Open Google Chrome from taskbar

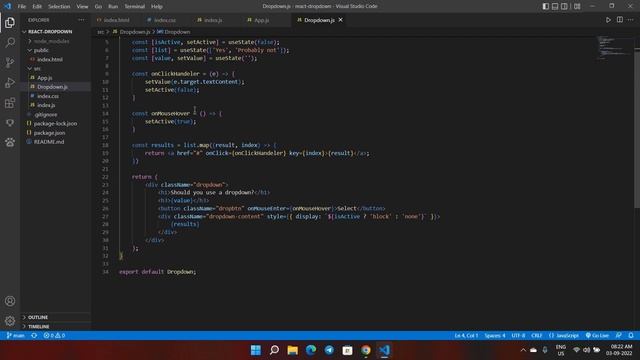366,350
